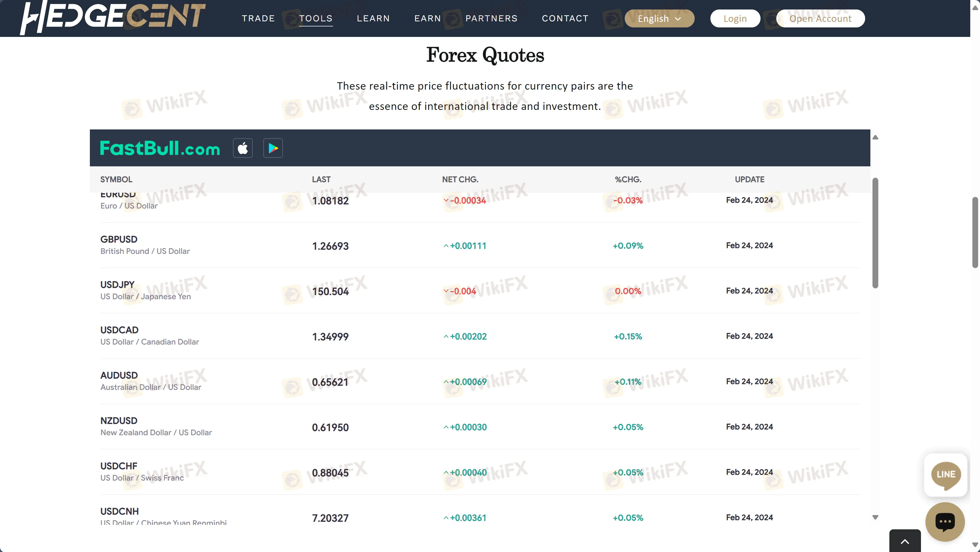Open the LEARN navigation menu
Image resolution: width=980 pixels, height=552 pixels.
(x=373, y=18)
